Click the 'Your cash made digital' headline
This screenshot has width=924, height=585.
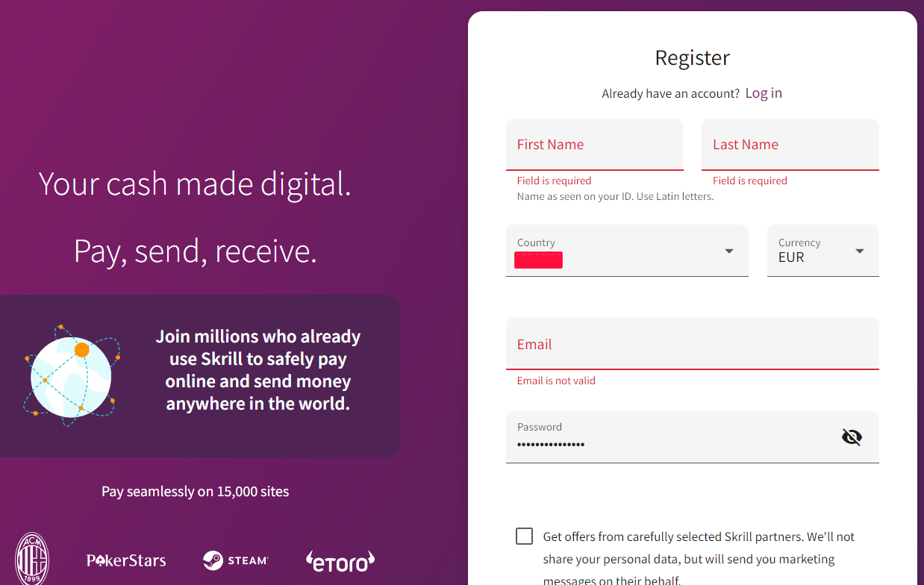pyautogui.click(x=195, y=184)
